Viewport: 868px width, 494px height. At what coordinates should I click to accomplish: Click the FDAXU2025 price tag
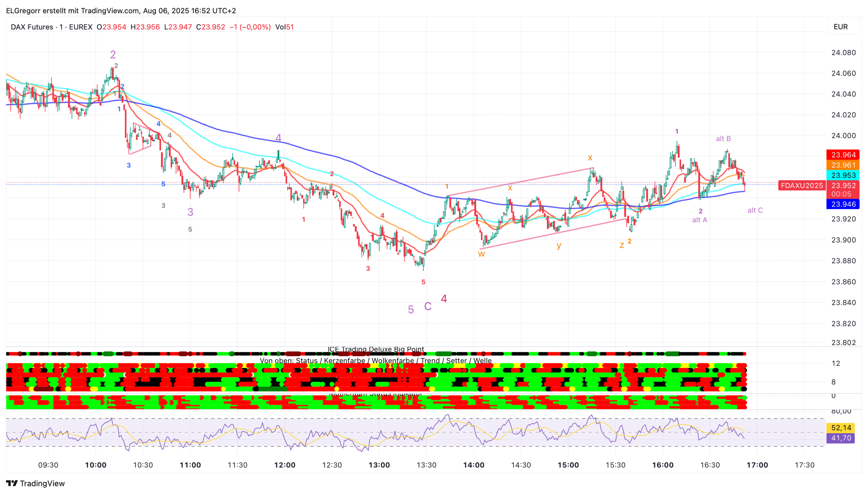(x=802, y=186)
